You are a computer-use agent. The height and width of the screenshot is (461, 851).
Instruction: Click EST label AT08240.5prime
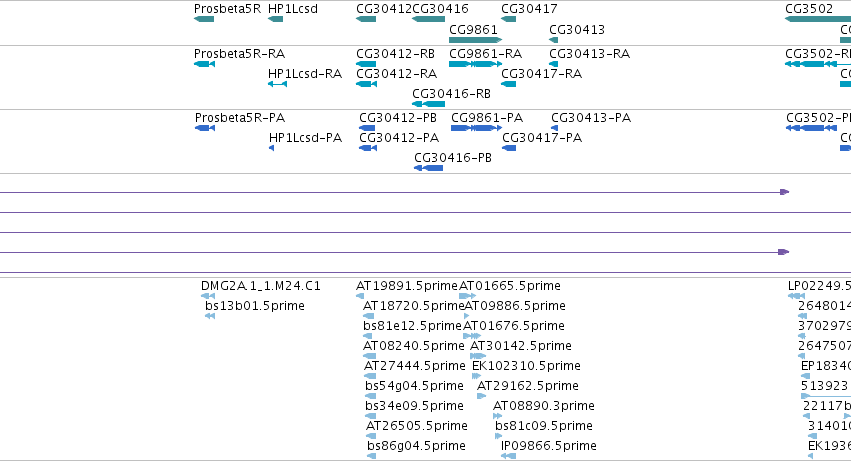click(x=414, y=346)
